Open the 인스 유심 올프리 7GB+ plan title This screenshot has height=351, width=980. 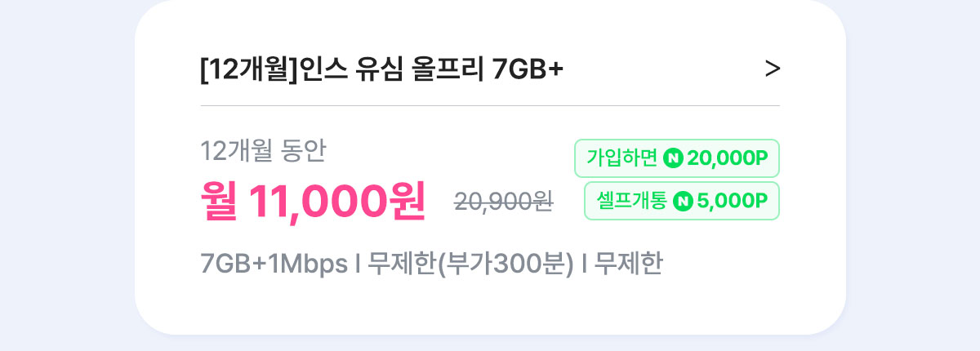[x=381, y=70]
